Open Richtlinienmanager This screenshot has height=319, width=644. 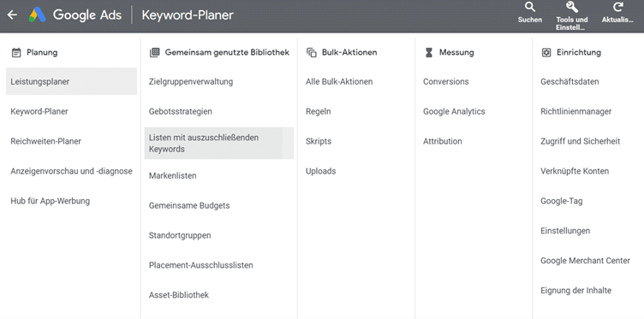click(x=575, y=111)
